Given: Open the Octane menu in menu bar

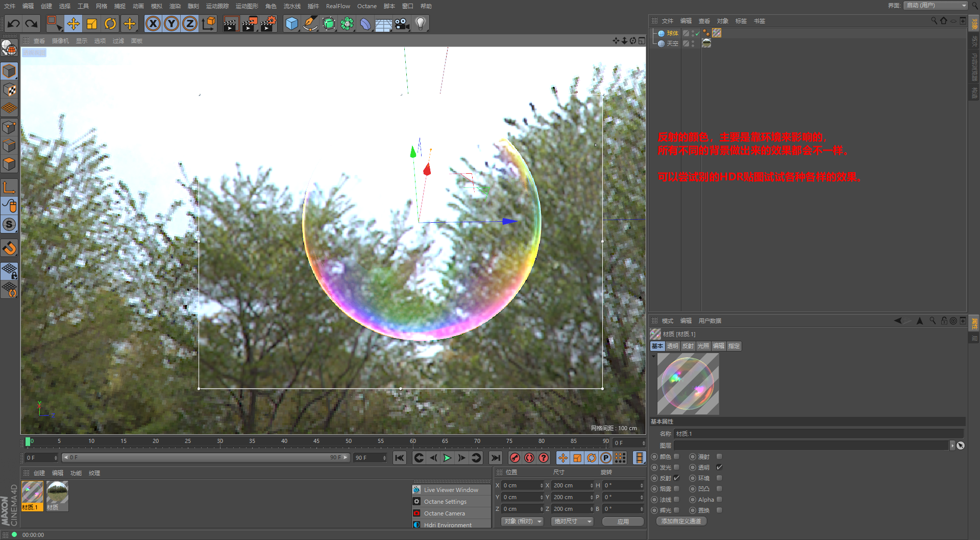Looking at the screenshot, I should coord(367,6).
